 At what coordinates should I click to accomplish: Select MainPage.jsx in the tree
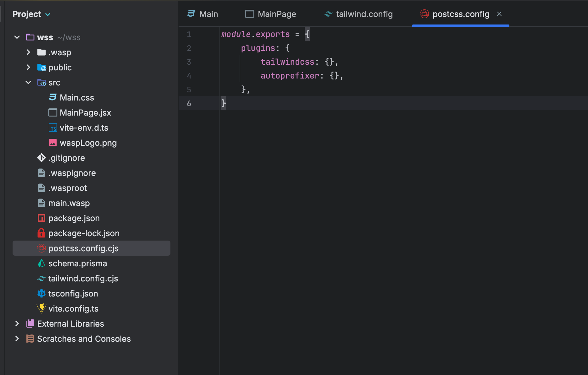(x=85, y=113)
